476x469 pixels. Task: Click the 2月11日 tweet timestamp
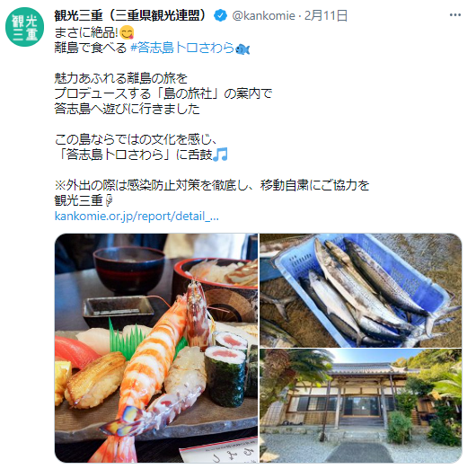(x=326, y=15)
